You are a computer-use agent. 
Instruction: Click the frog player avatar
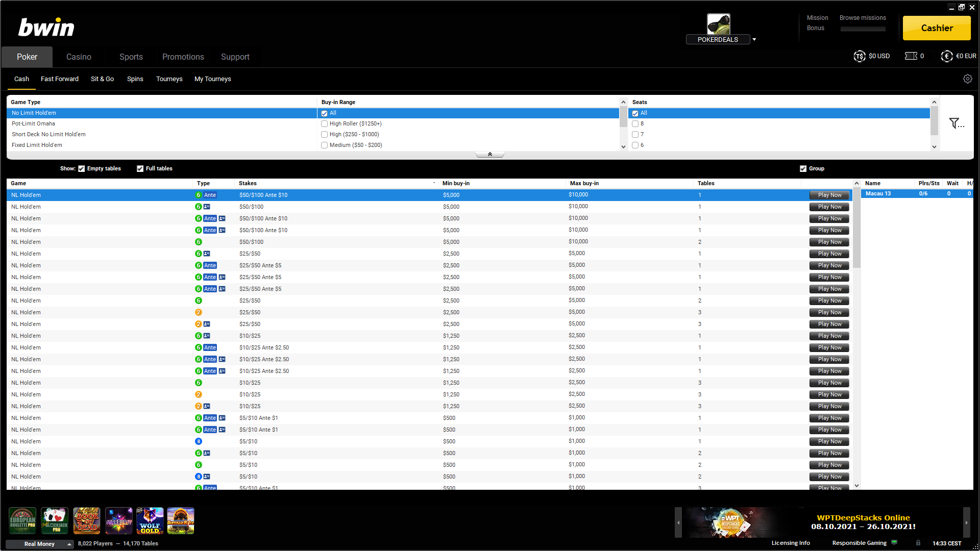point(718,24)
